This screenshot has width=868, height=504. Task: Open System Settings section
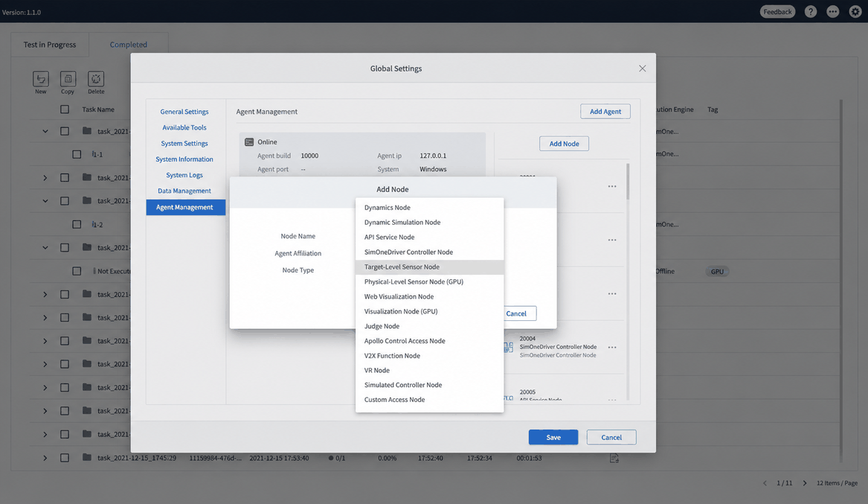[184, 143]
